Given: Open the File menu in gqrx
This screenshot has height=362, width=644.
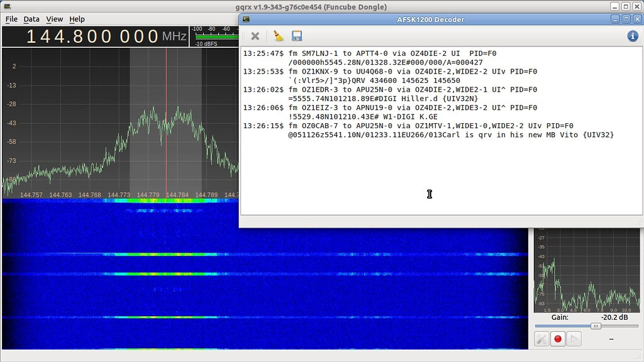Looking at the screenshot, I should pyautogui.click(x=11, y=19).
